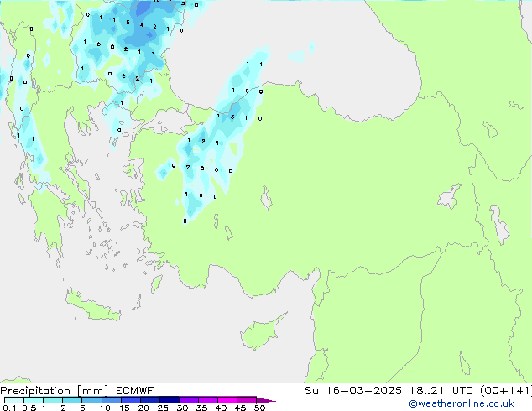Click the island of Crete on the map

click(93, 306)
